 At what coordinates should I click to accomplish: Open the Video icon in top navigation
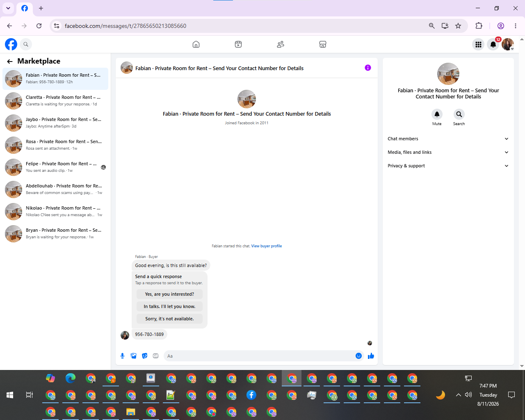coord(238,44)
